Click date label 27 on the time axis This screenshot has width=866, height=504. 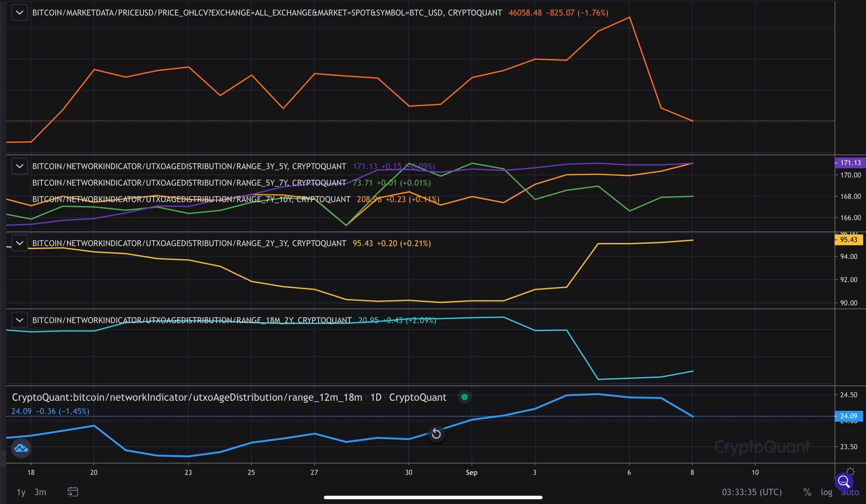point(314,473)
